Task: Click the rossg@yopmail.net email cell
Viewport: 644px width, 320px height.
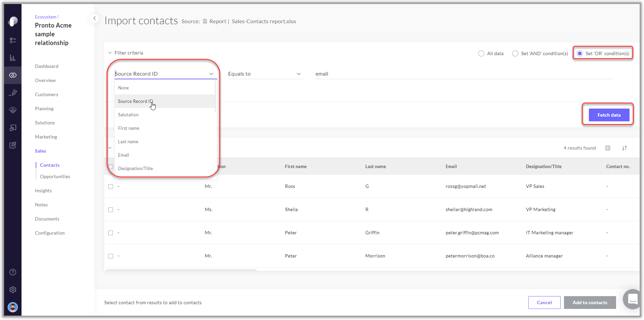Action: click(x=465, y=186)
